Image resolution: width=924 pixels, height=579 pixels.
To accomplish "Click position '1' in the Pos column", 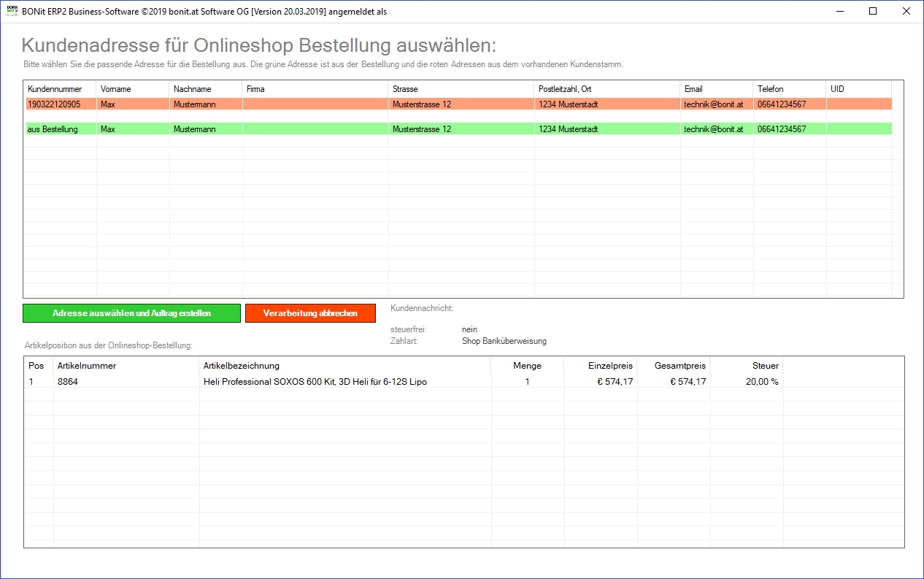I will 31,382.
